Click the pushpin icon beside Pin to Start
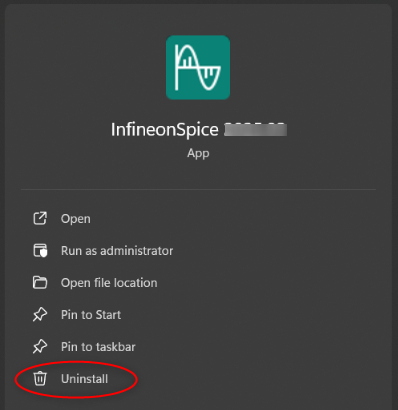This screenshot has width=398, height=410. click(40, 315)
